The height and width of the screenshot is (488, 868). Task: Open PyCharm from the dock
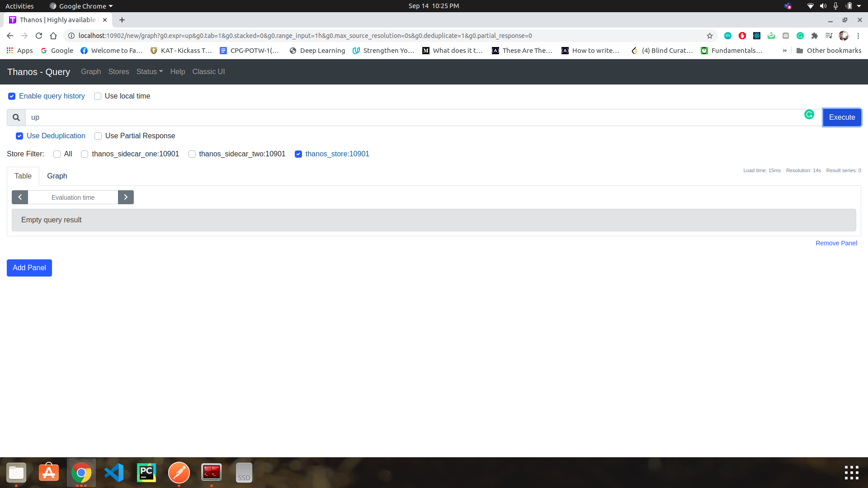click(x=146, y=473)
